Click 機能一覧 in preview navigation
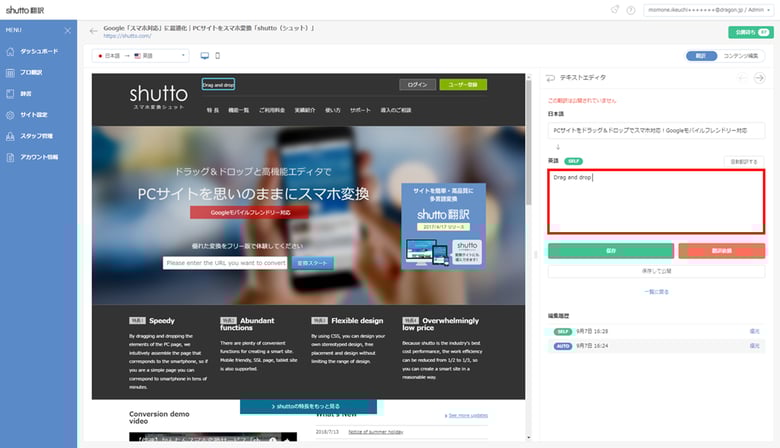780x448 pixels. 239,110
